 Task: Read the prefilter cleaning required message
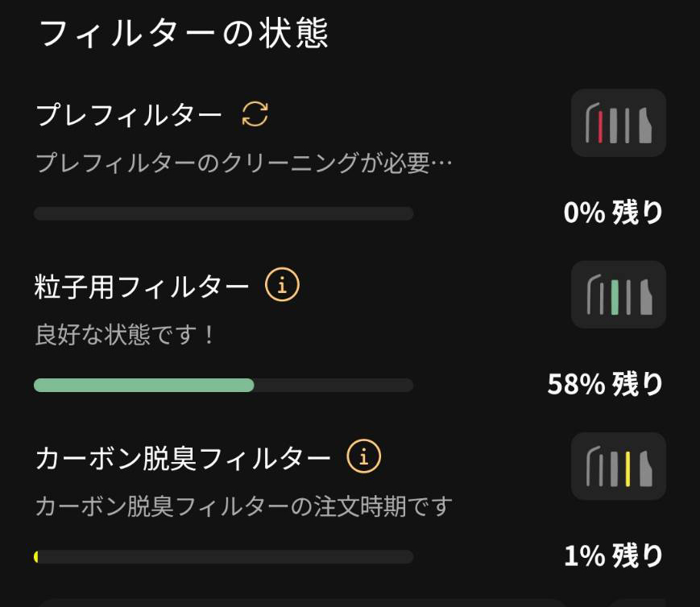point(243,164)
